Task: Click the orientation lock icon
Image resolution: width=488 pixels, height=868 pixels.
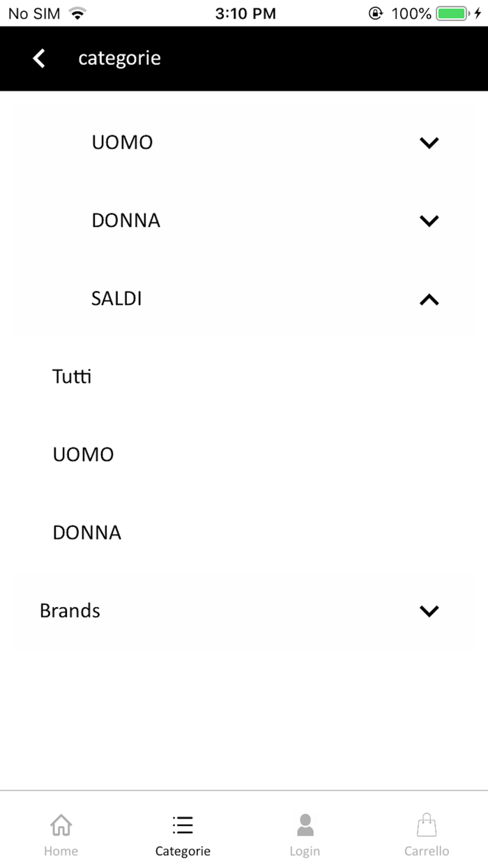Action: [x=376, y=12]
